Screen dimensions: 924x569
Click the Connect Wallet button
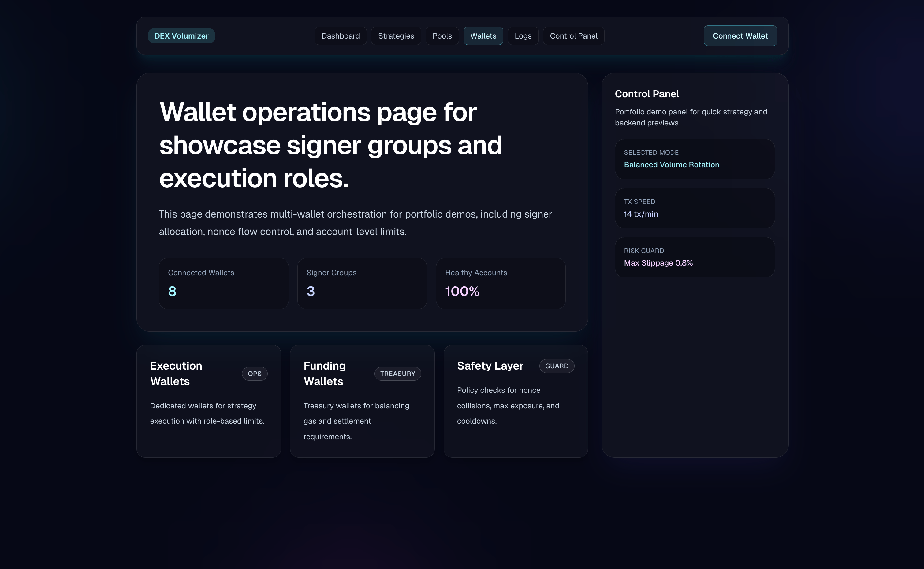click(x=740, y=36)
